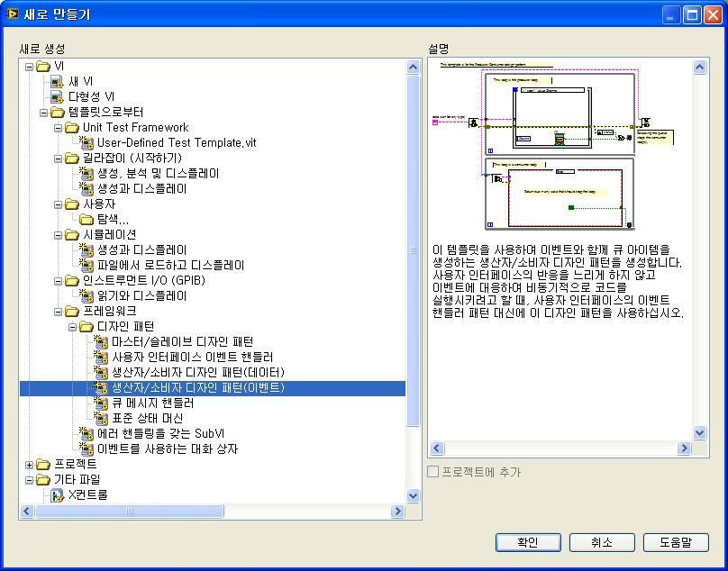The width and height of the screenshot is (728, 571).
Task: Select 표준 상태 머신 template
Action: coord(147,419)
